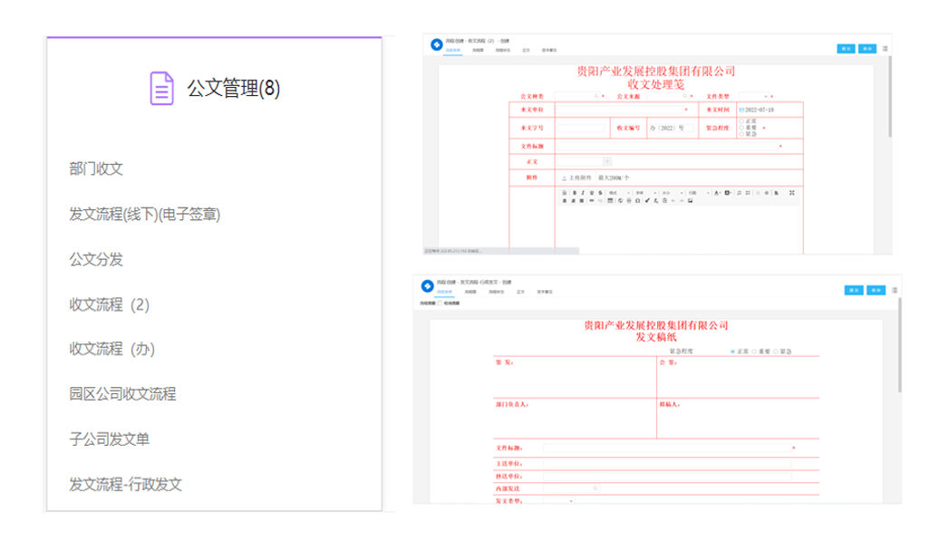Tick the checkbox under the 发文稿纸 tab bar
This screenshot has height=560, width=939.
tap(440, 304)
